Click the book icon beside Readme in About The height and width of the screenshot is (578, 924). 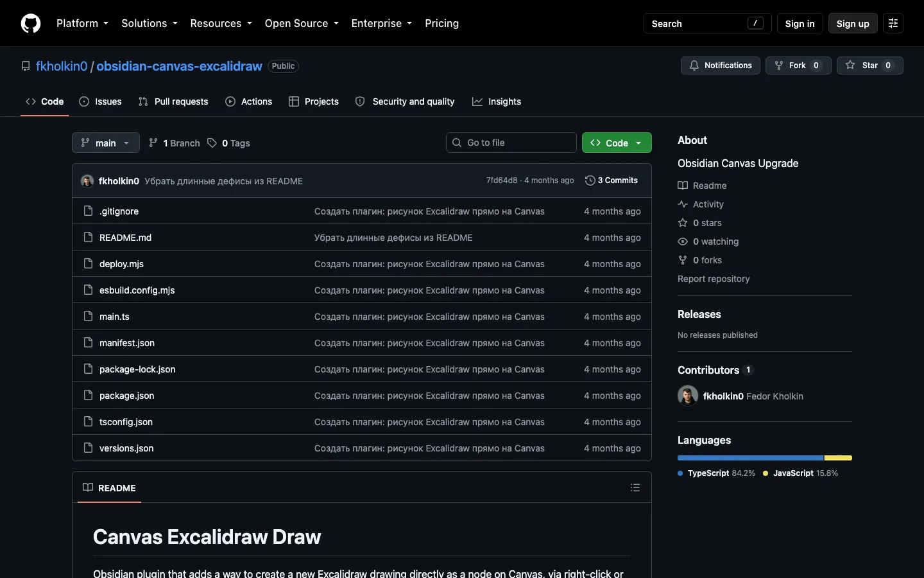click(683, 186)
